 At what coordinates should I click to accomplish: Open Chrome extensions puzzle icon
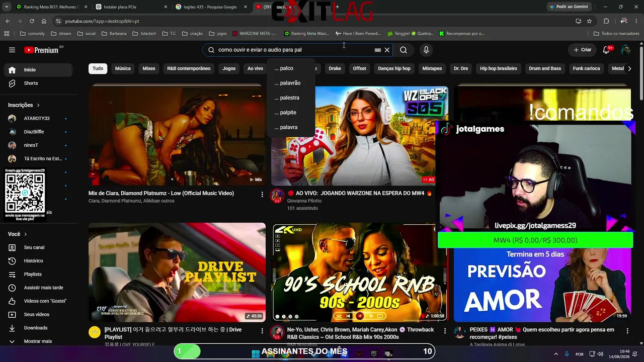606,21
